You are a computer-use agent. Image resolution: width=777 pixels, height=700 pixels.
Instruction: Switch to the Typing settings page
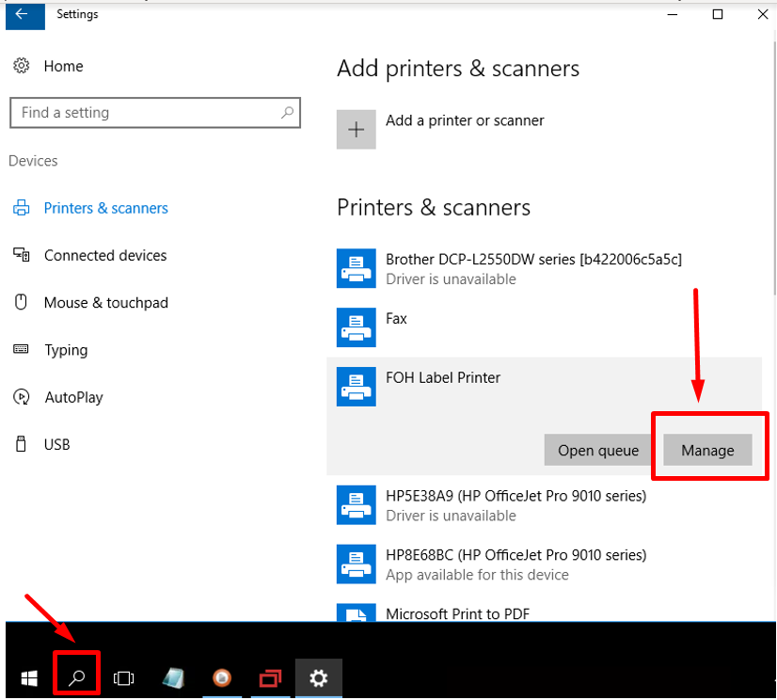pos(66,350)
